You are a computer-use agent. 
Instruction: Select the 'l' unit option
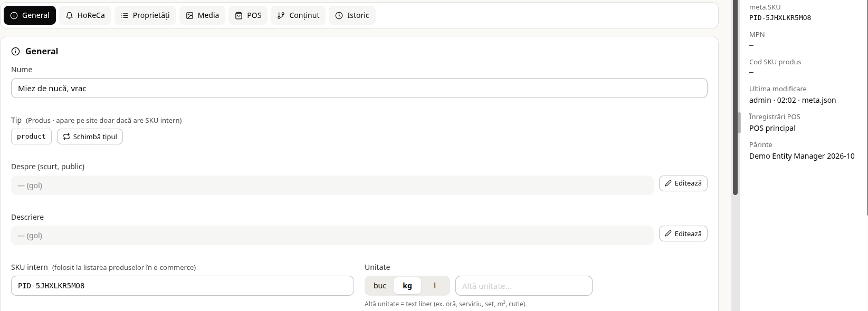coord(435,286)
